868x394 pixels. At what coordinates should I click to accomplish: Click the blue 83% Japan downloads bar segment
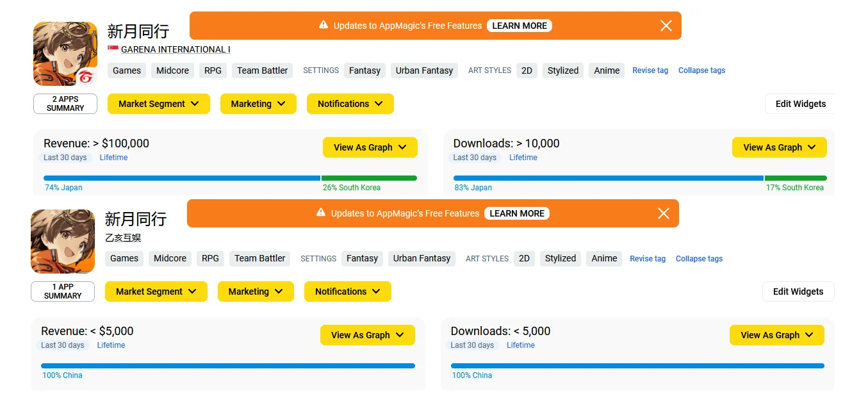click(609, 178)
